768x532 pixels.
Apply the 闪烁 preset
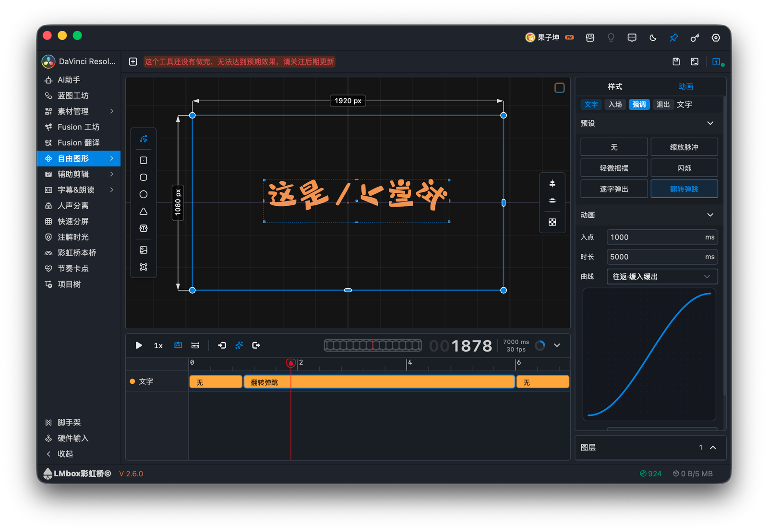684,168
